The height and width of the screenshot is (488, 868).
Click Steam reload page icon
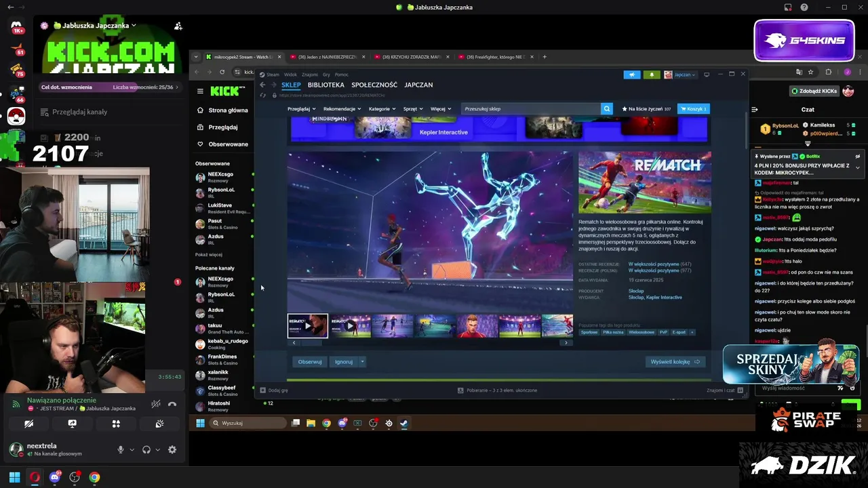[263, 96]
